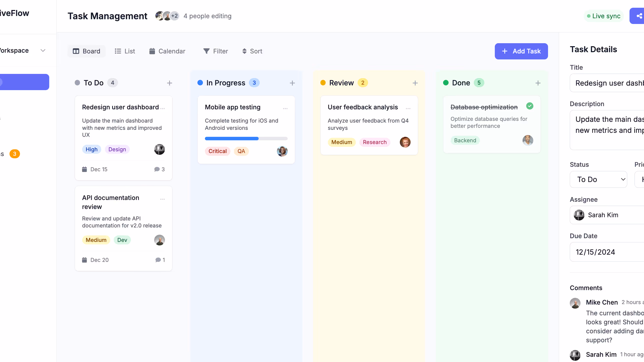Expand the Workspace selector

click(43, 50)
